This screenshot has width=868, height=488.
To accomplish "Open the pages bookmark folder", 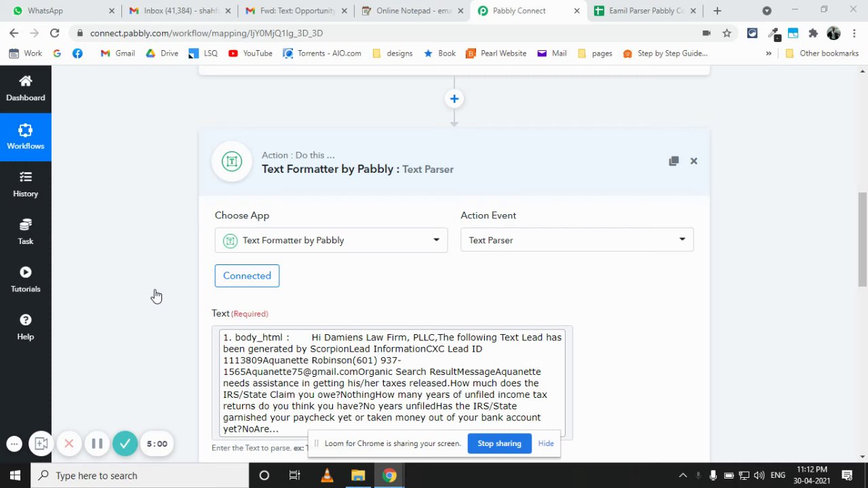I will point(595,54).
